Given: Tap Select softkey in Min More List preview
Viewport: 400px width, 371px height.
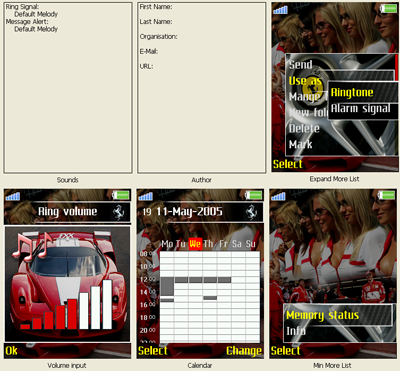Looking at the screenshot, I should (285, 351).
